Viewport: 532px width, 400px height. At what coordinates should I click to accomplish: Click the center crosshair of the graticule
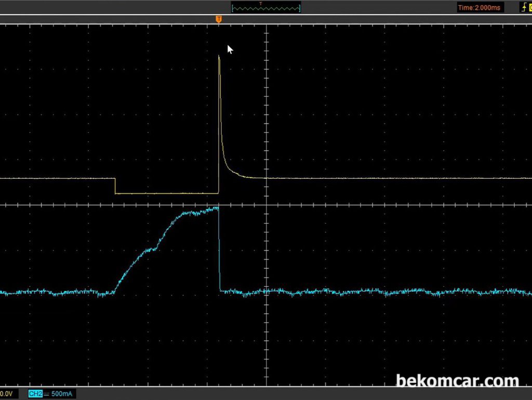point(267,205)
